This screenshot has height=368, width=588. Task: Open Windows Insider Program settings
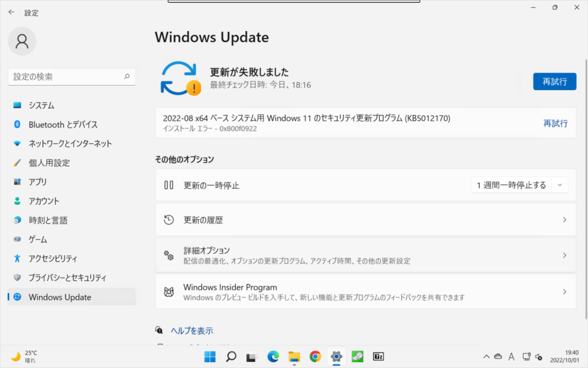[365, 292]
